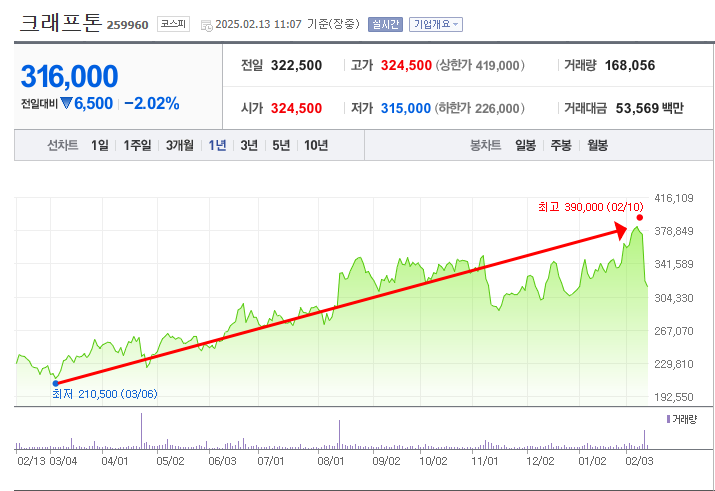This screenshot has width=715, height=491.
Task: Click x-axis date 09/02
Action: click(386, 461)
